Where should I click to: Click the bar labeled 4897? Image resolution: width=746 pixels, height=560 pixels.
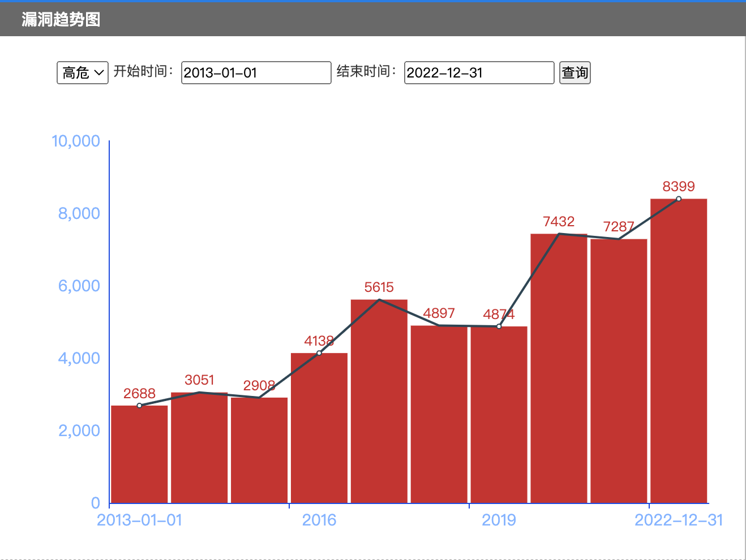439,414
